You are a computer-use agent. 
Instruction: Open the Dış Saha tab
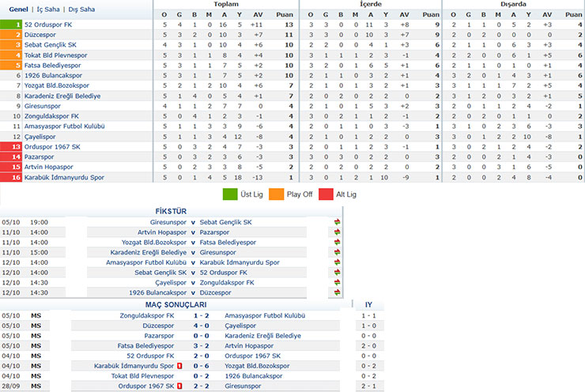click(81, 9)
